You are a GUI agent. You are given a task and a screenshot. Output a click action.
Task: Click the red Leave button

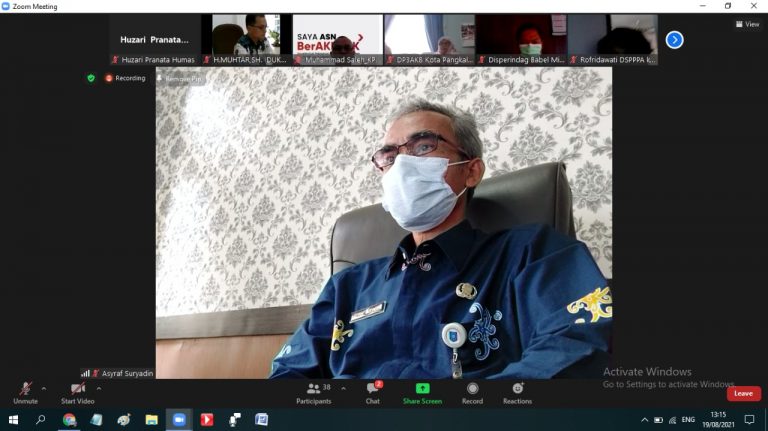[743, 393]
